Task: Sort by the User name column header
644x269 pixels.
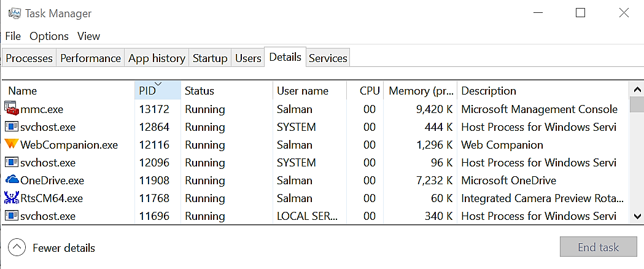Action: coord(309,91)
